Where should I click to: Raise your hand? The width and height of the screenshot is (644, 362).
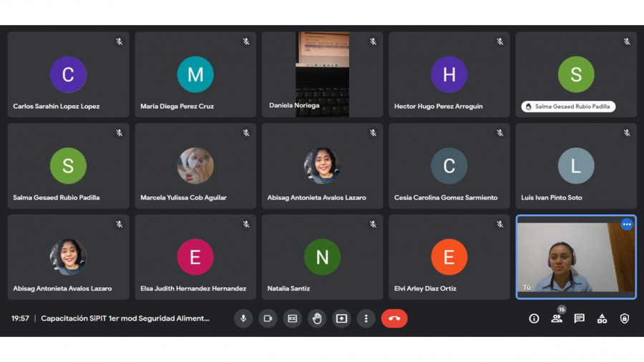(x=317, y=318)
